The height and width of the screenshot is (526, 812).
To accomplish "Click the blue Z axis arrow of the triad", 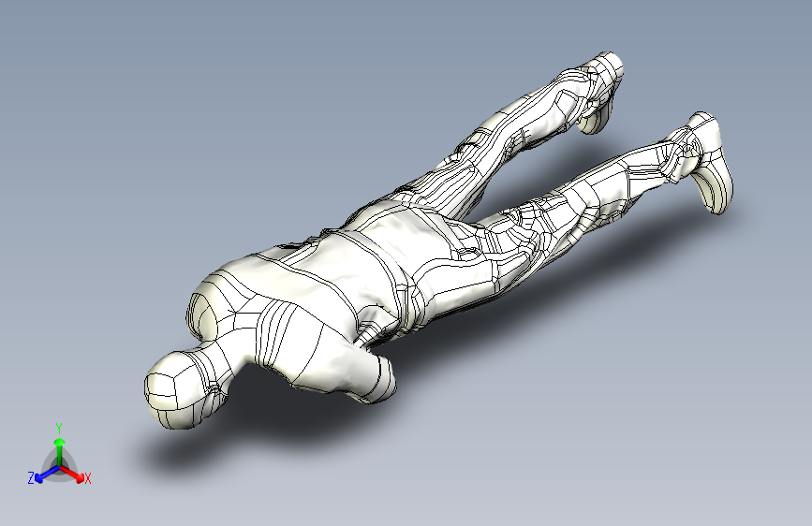I will [x=48, y=474].
